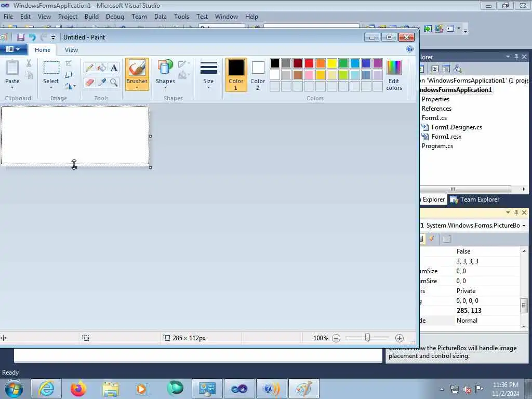The height and width of the screenshot is (399, 532).
Task: Click the Events lightning icon in Properties window
Action: [432, 239]
